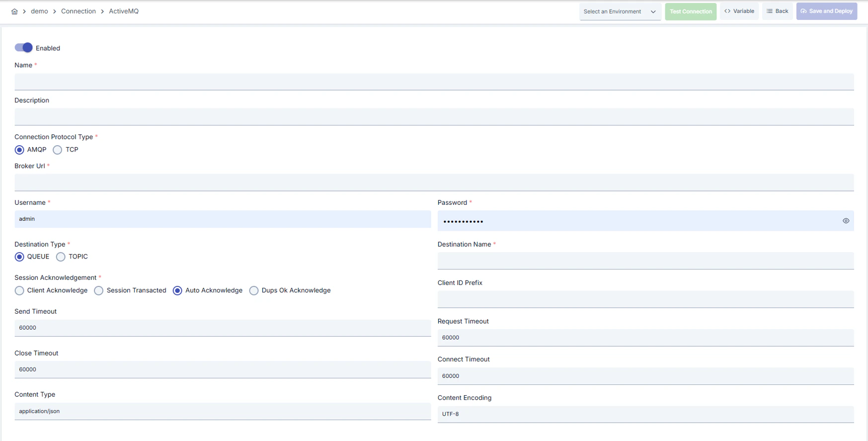Click Save and Deploy

click(x=827, y=11)
